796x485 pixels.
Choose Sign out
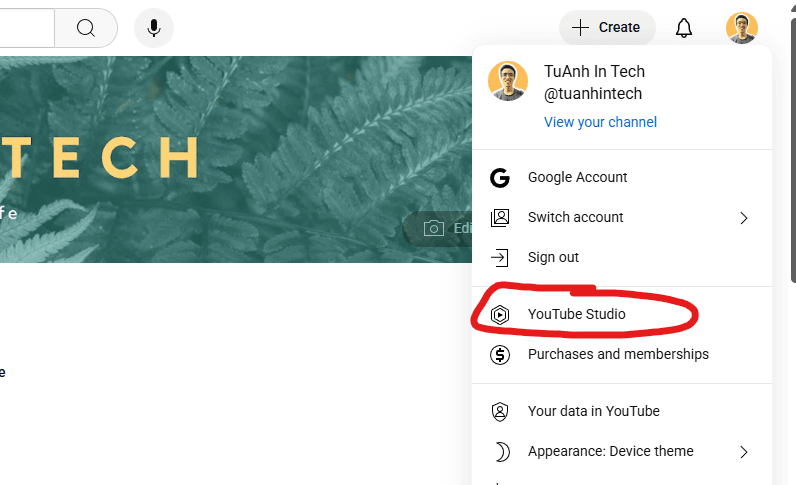[622, 257]
